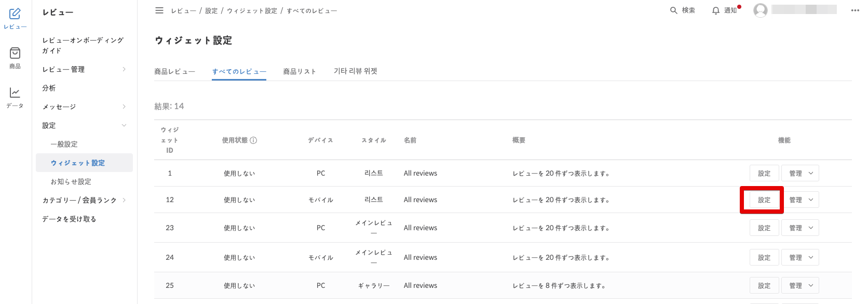Screen dimensions: 868x304
Task: Open General Settings in the sidebar
Action: (x=64, y=144)
